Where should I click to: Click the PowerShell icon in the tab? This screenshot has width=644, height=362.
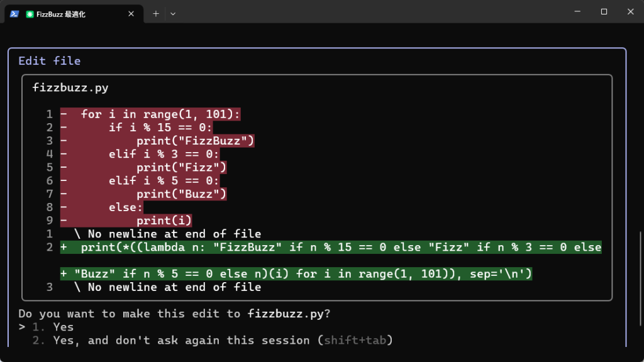click(x=14, y=14)
